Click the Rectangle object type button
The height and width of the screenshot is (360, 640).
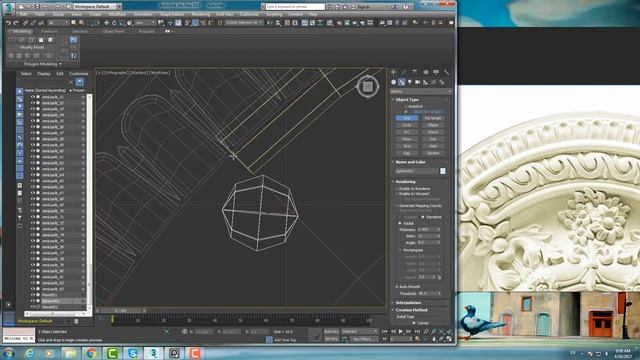[x=433, y=118]
